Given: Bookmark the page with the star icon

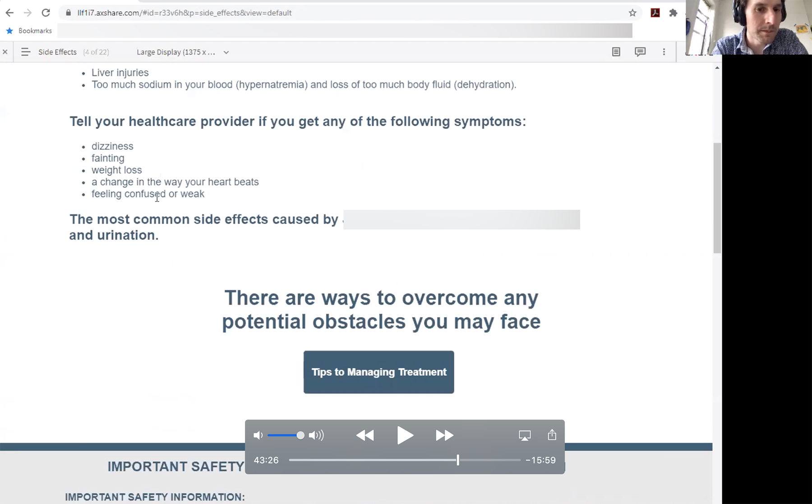Looking at the screenshot, I should (632, 13).
